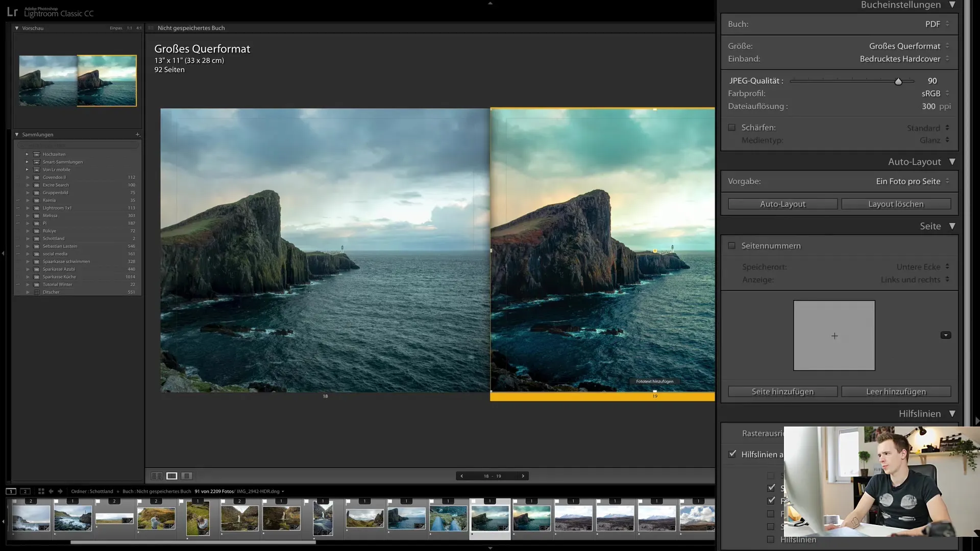Click main window 1 display button
Screen dimensions: 980x551
pos(11,491)
